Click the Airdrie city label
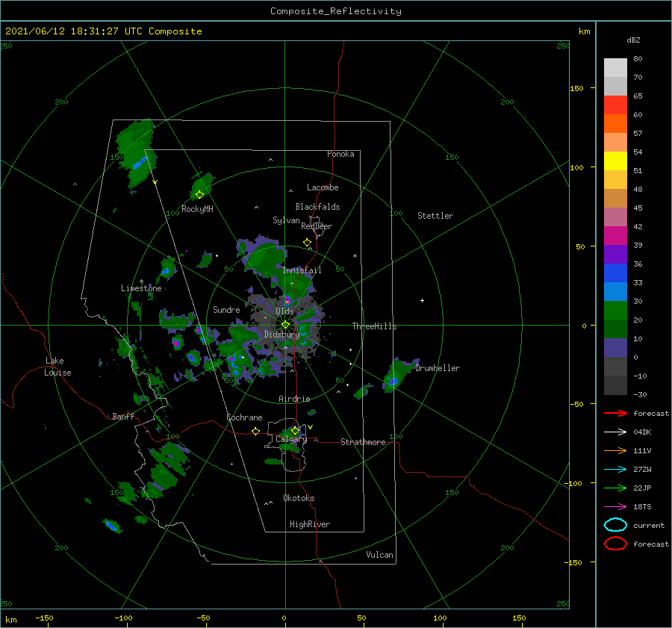Image resolution: width=672 pixels, height=628 pixels. [294, 399]
